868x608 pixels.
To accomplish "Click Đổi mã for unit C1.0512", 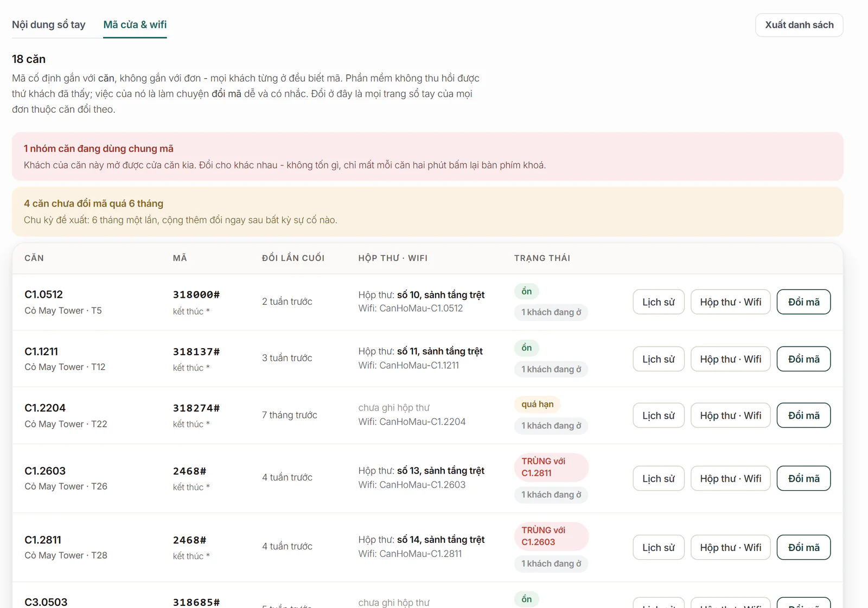I will 803,302.
